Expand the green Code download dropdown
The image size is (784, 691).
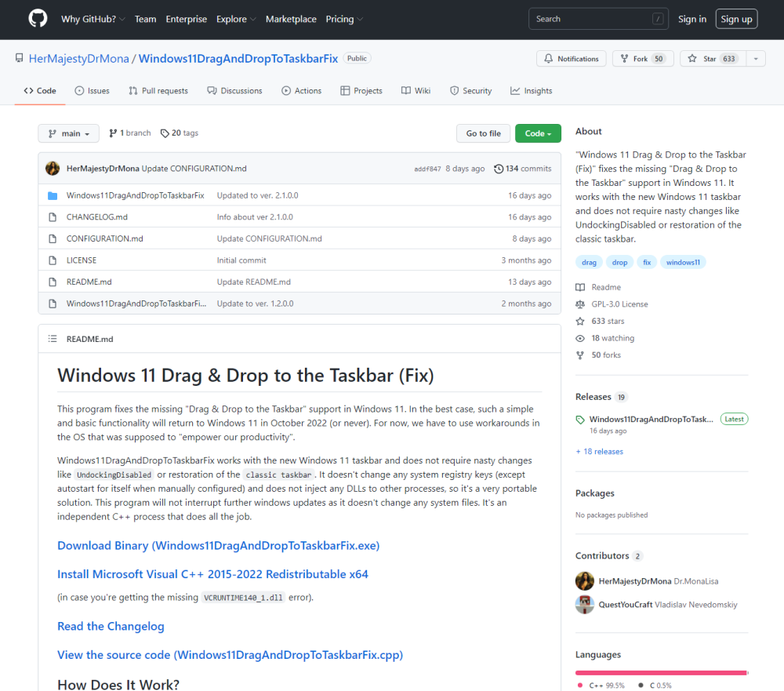click(x=538, y=133)
